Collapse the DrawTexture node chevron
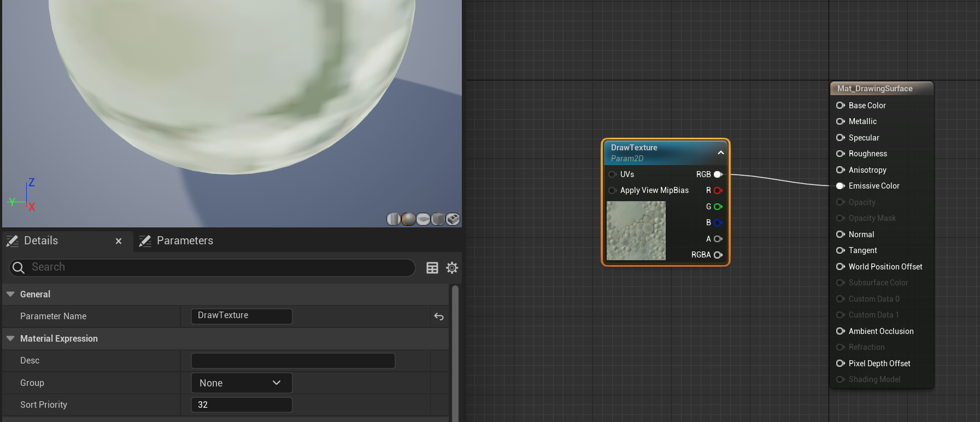Image resolution: width=980 pixels, height=422 pixels. (x=721, y=153)
